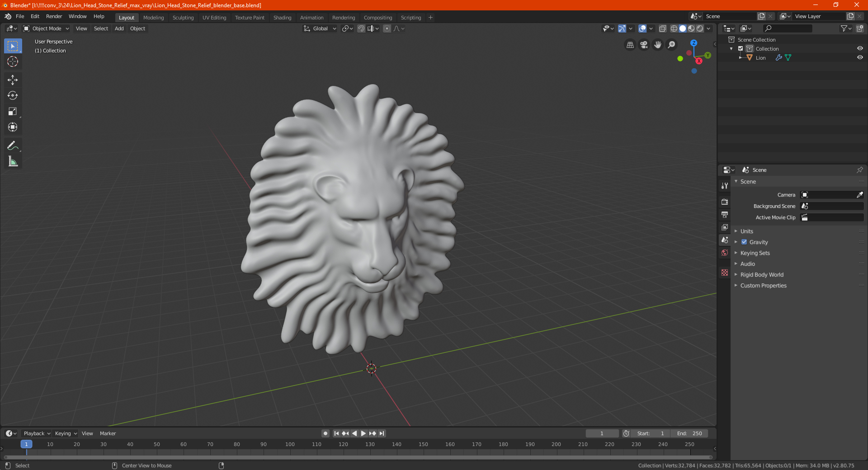Click the Background Scene field
This screenshot has height=470, width=868.
[832, 206]
